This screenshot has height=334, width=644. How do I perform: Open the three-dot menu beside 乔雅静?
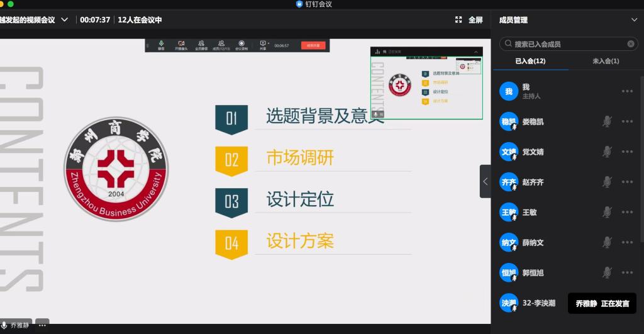tap(42, 325)
